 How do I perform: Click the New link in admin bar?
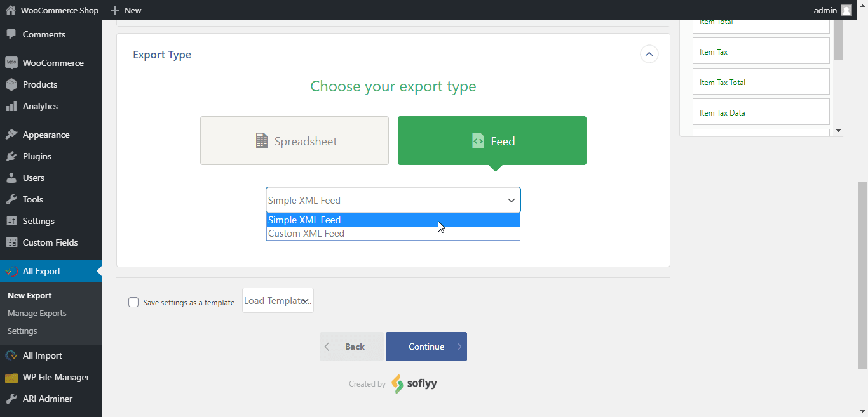tap(126, 10)
